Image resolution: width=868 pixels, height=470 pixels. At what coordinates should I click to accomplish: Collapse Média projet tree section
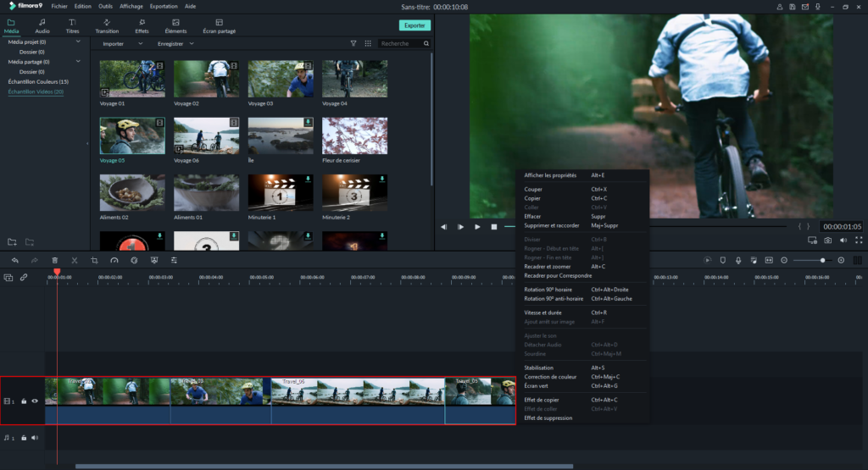78,42
